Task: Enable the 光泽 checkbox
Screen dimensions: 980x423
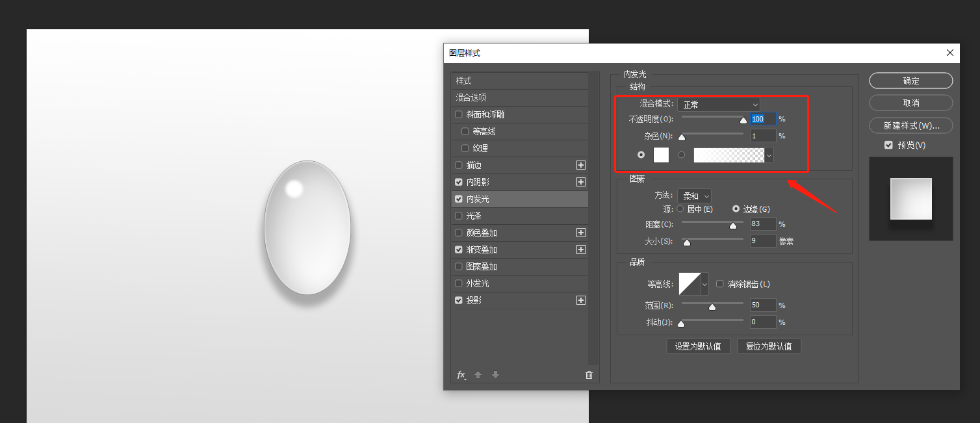Action: (x=459, y=216)
